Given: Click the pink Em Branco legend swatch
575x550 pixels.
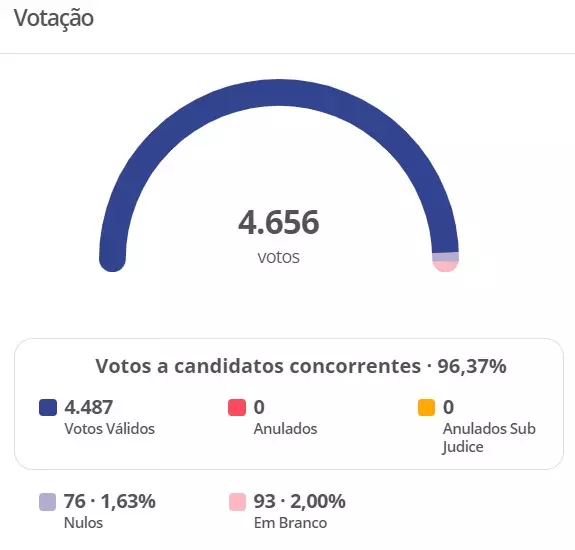Looking at the screenshot, I should click(237, 502).
